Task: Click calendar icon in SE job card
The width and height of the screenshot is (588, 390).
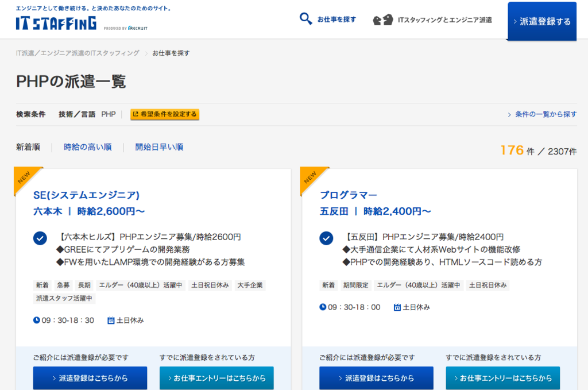Action: coord(111,321)
